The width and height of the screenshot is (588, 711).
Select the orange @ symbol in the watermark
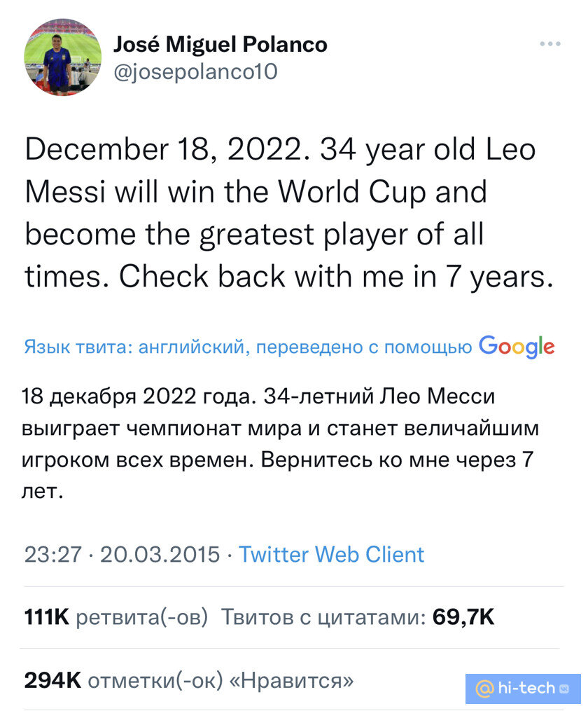(x=484, y=689)
